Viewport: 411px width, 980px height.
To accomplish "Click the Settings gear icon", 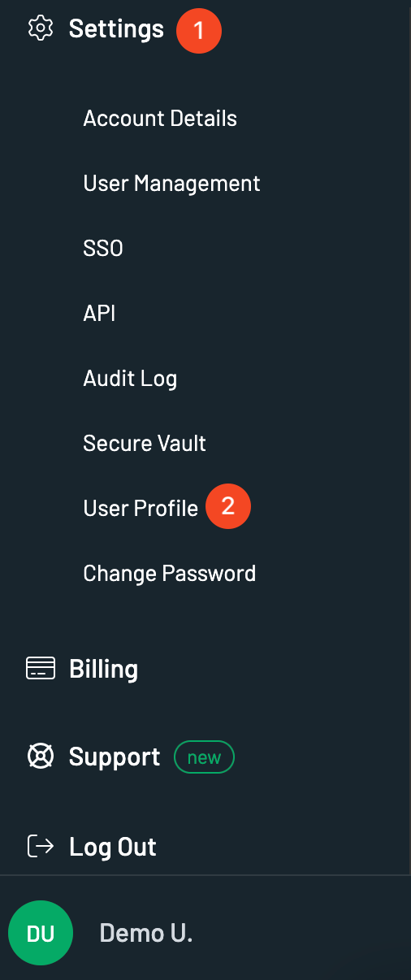I will click(x=40, y=28).
